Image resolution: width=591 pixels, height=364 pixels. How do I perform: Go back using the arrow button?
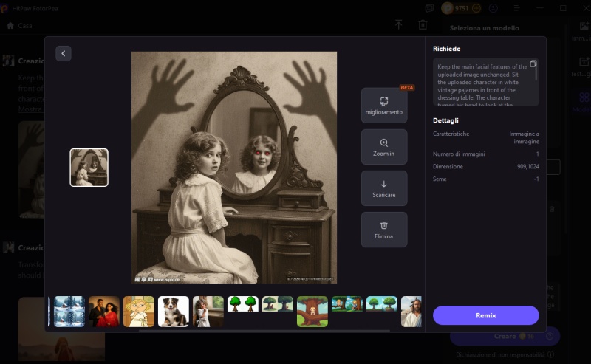point(64,53)
